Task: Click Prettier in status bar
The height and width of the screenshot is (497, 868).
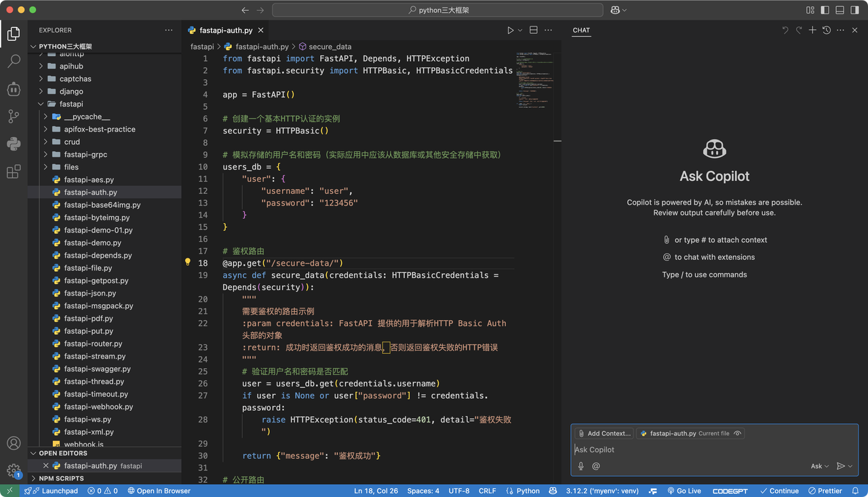Action: (825, 491)
